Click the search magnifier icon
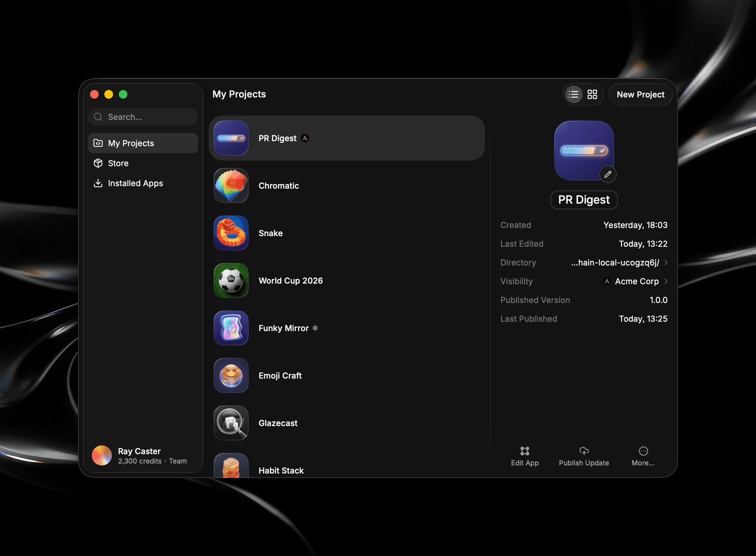756x556 pixels. pyautogui.click(x=98, y=117)
